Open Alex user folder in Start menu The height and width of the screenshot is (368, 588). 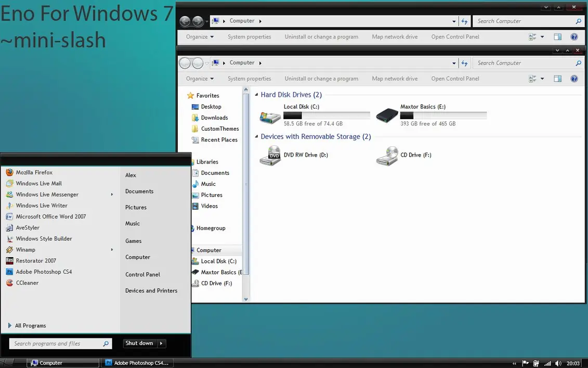click(x=130, y=175)
